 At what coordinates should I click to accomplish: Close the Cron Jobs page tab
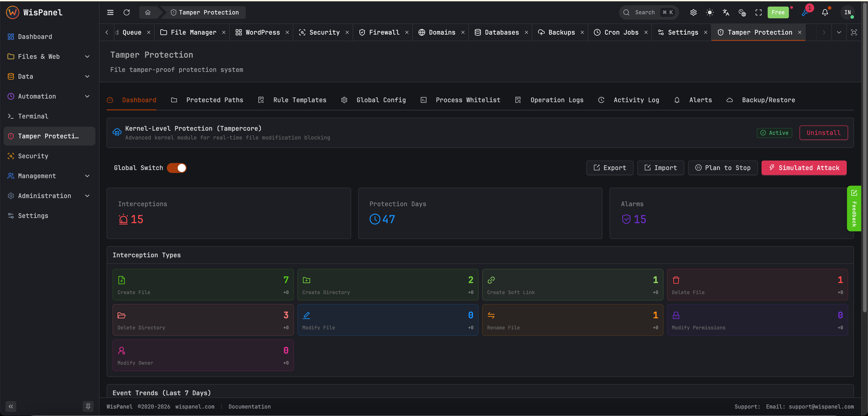click(646, 32)
